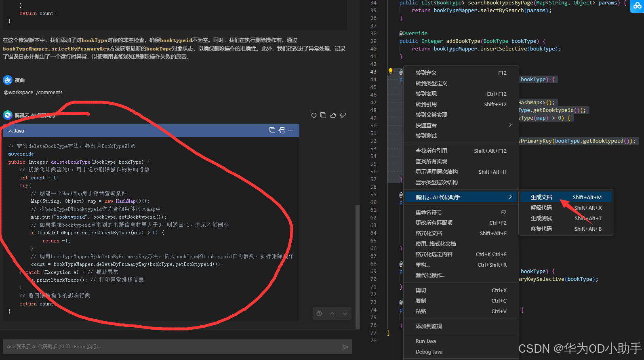
Task: Expand the 腾讯云 AI 代码助手 submenu
Action: click(461, 197)
